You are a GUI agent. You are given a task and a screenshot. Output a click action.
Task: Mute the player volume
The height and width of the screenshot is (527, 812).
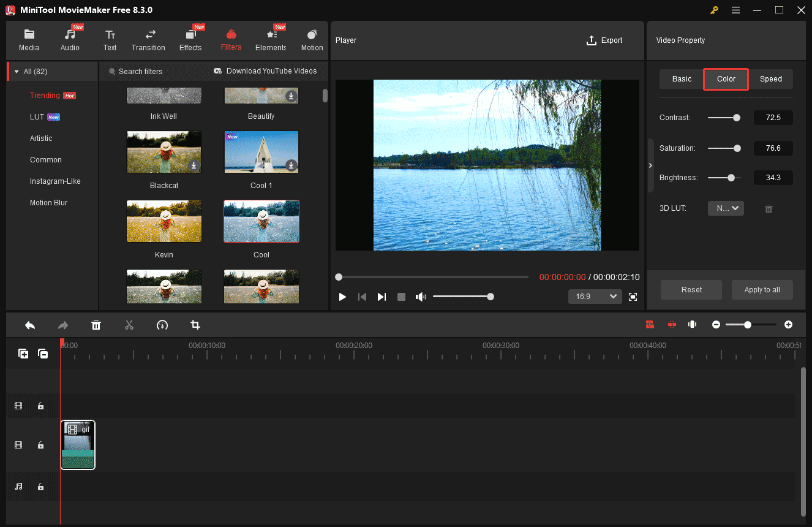421,297
